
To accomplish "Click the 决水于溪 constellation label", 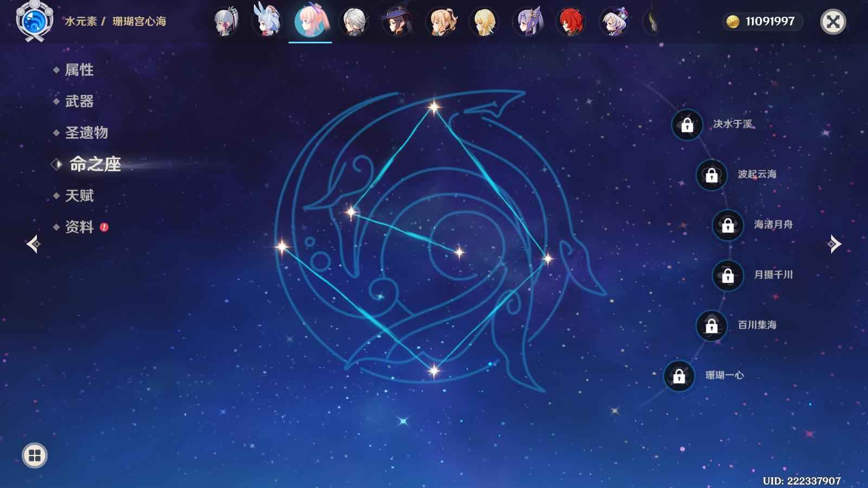I will point(733,124).
